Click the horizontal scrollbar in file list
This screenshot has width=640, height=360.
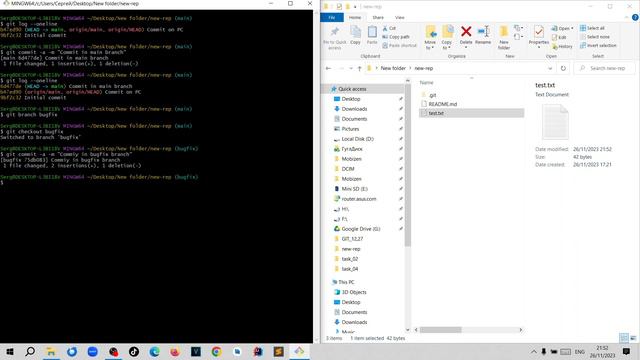(x=441, y=330)
